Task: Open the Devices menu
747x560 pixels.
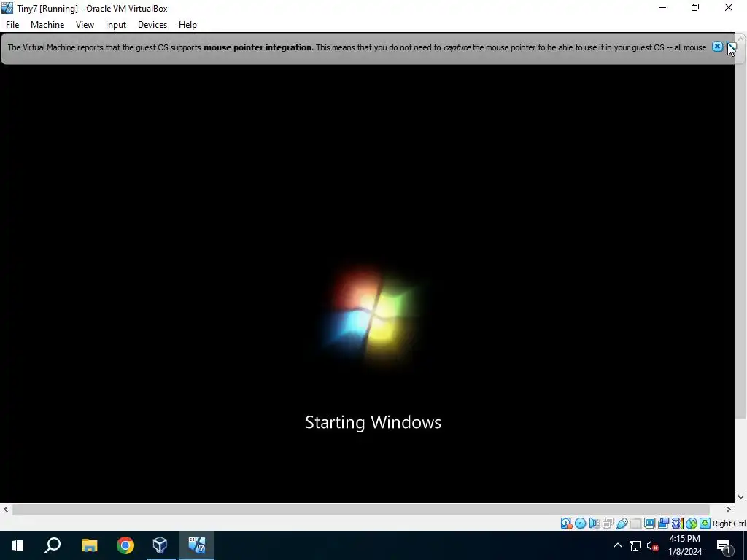Action: coord(152,25)
